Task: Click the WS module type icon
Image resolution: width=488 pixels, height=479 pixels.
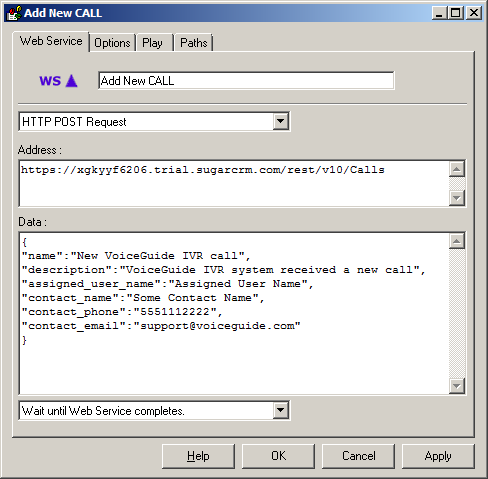Action: click(x=58, y=81)
